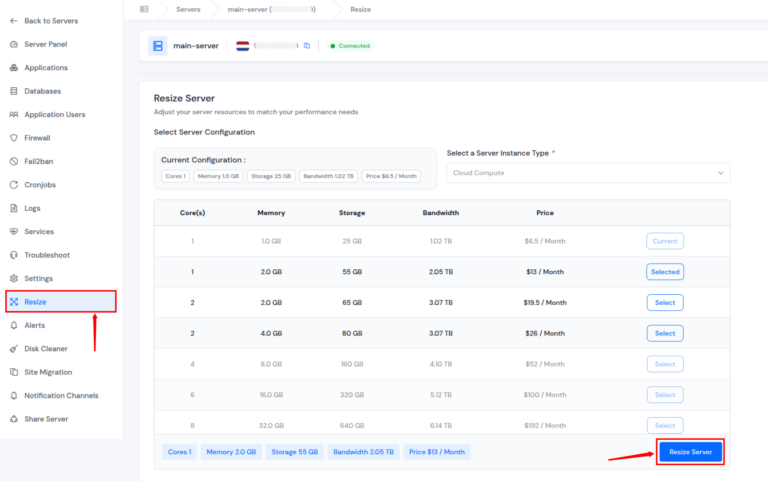
Task: Select the $192 / Month plan
Action: click(665, 425)
